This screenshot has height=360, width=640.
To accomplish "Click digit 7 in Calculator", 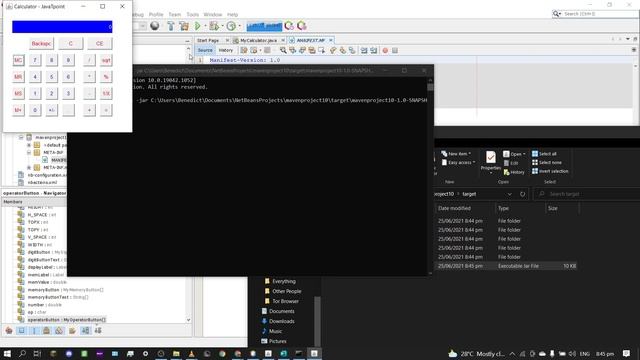I will [35, 60].
